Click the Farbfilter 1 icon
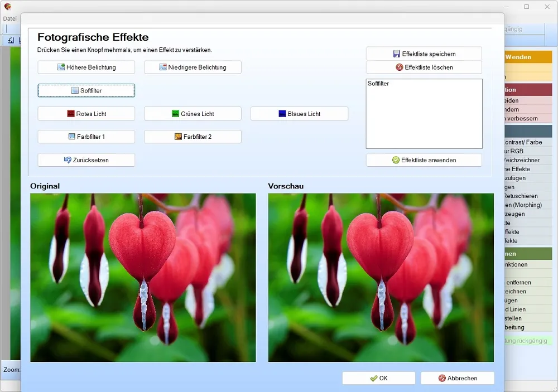The image size is (558, 392). pyautogui.click(x=71, y=136)
